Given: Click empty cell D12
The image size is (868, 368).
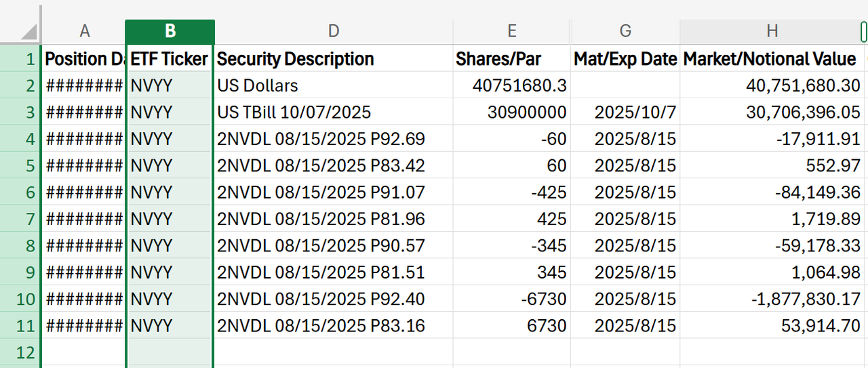Looking at the screenshot, I should click(334, 352).
